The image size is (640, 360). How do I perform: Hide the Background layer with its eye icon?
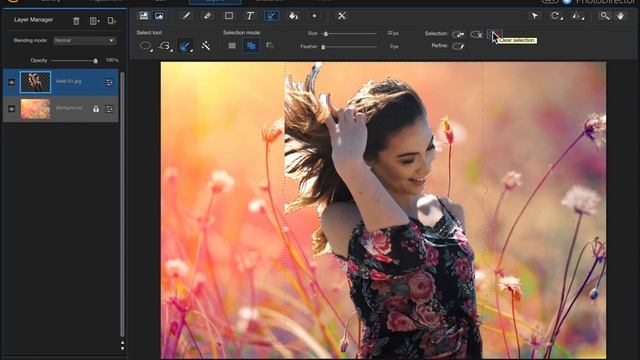coord(11,109)
